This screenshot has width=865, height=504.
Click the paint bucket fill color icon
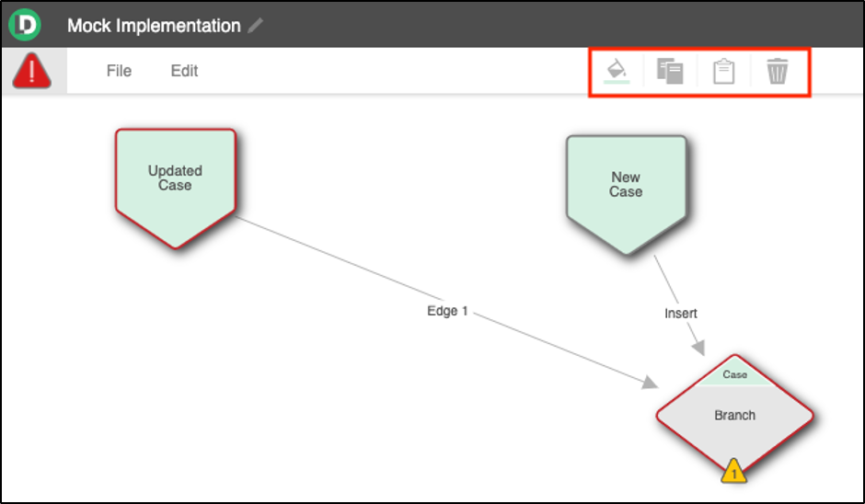[617, 69]
